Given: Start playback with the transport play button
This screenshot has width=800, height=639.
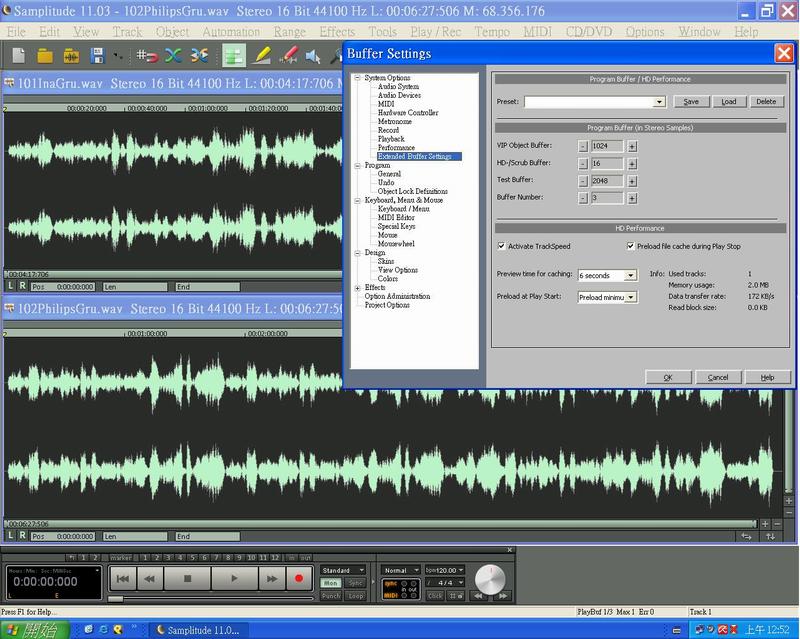Looking at the screenshot, I should 234,578.
